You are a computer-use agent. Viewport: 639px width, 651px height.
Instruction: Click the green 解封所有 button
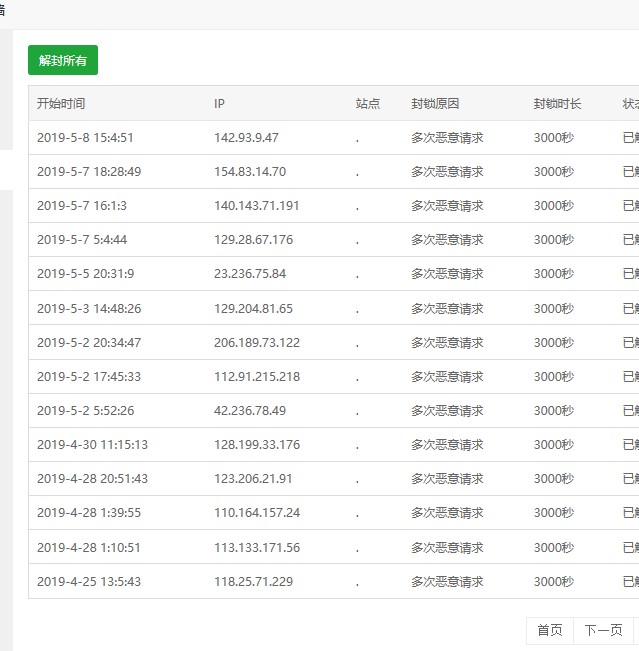point(63,60)
